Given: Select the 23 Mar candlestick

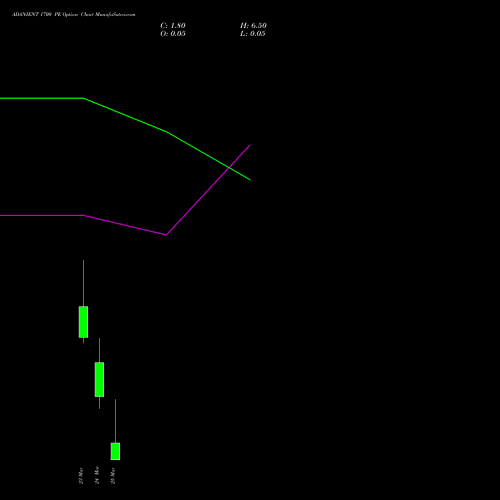Looking at the screenshot, I should click(x=83, y=322).
